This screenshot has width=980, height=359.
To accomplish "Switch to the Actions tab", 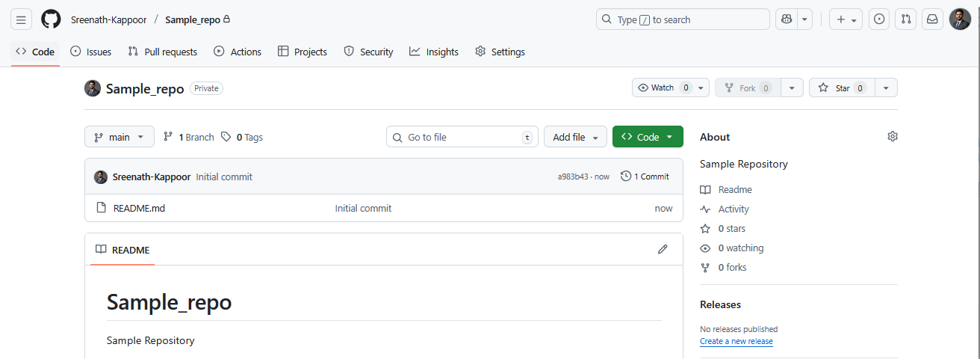I will click(x=238, y=52).
